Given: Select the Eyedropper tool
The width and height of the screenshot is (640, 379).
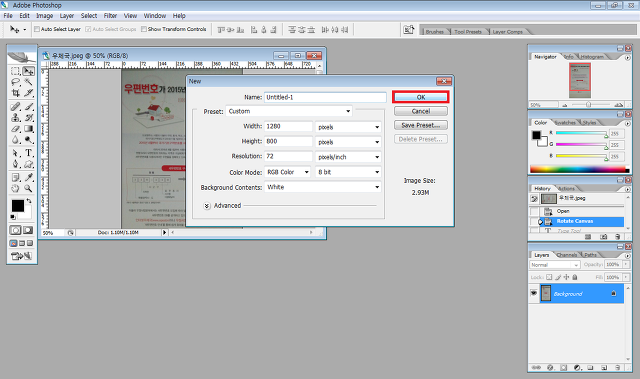Looking at the screenshot, I should point(28,177).
